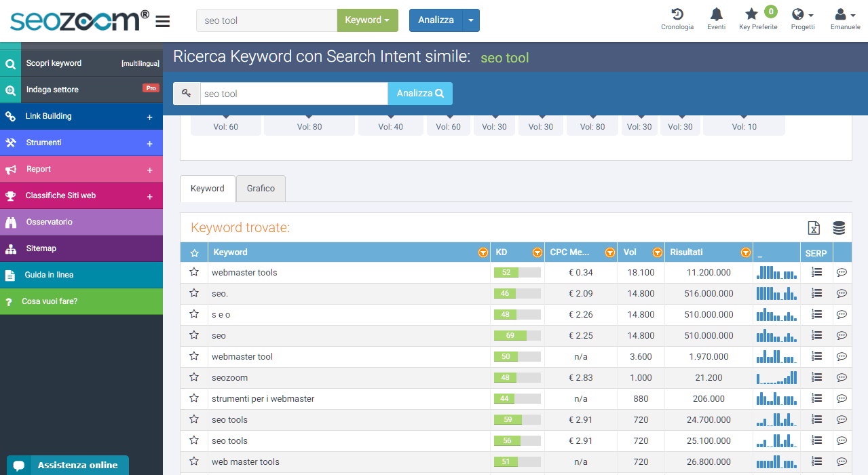868x475 pixels.
Task: Expand the Analizza button arrow
Action: coord(471,20)
